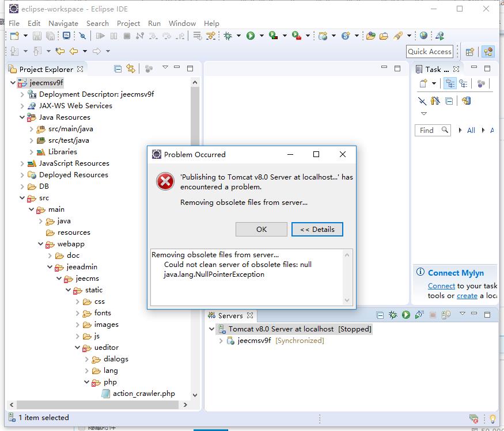
Task: Click Synchronize Changed icon in Task List
Action: (x=466, y=101)
